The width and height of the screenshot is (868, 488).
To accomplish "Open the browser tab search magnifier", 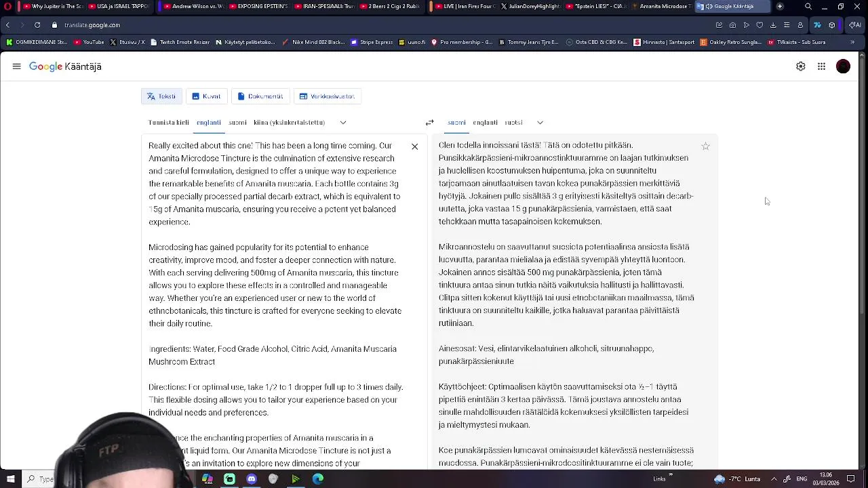I will [x=808, y=6].
